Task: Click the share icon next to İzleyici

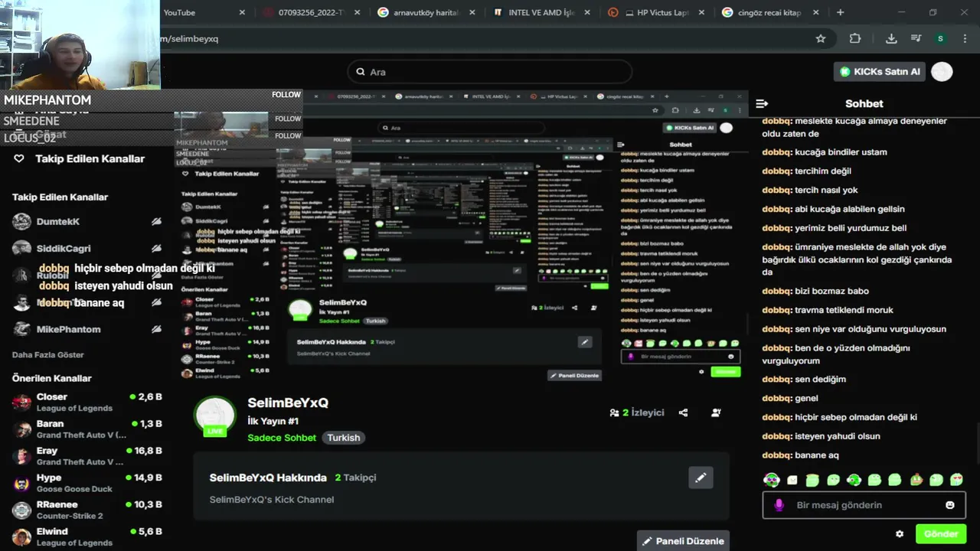Action: [x=683, y=412]
